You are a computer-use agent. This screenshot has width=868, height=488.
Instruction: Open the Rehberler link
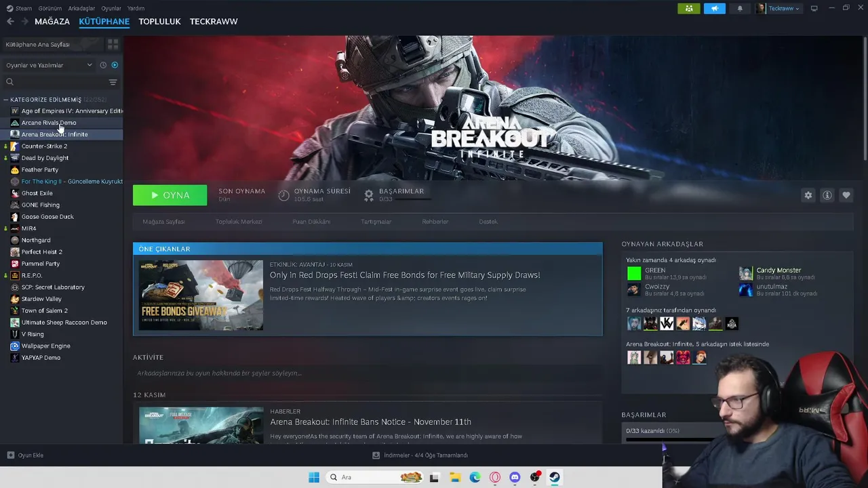pos(435,222)
